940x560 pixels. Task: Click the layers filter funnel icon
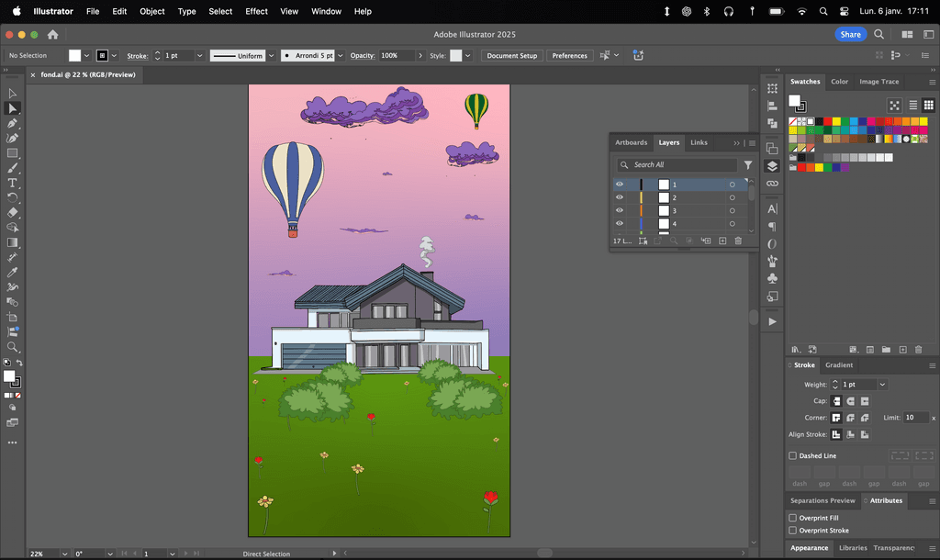(x=748, y=165)
